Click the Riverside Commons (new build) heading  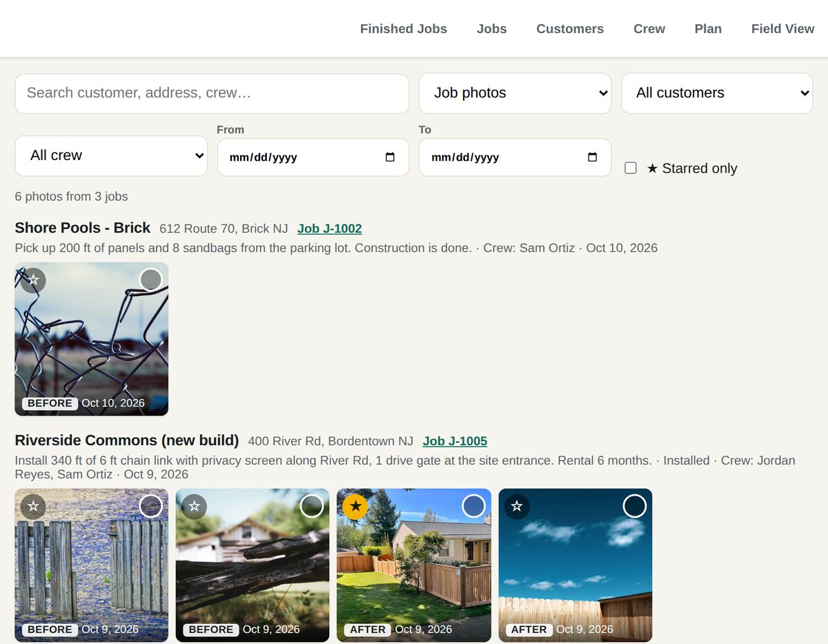[x=127, y=440]
